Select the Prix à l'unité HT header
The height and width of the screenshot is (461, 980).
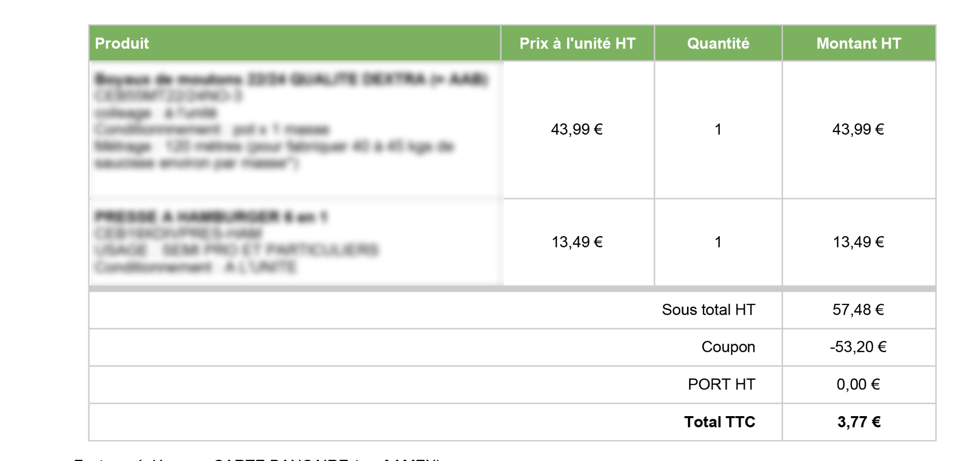(577, 43)
